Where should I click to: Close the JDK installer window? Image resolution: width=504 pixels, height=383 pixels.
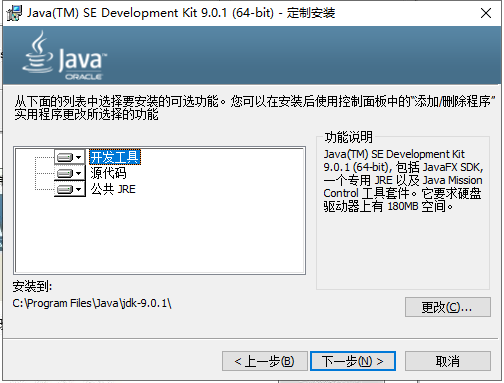tap(486, 13)
